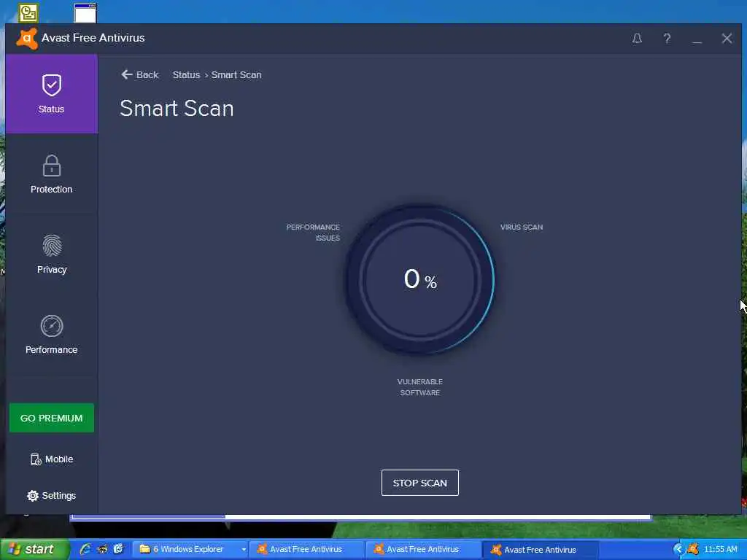
Task: Click the VULNERABLE SOFTWARE label
Action: [x=419, y=387]
